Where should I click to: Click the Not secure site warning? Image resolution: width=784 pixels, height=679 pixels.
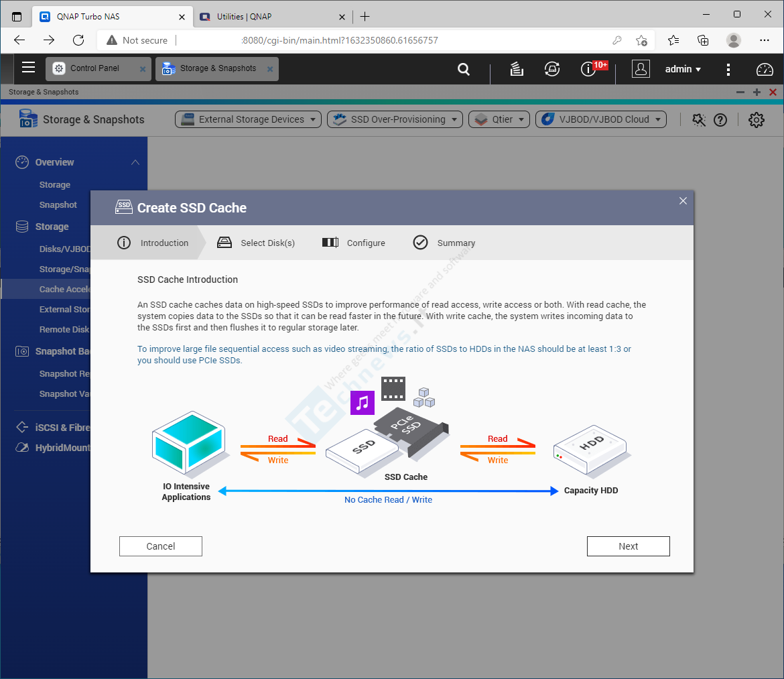[137, 40]
